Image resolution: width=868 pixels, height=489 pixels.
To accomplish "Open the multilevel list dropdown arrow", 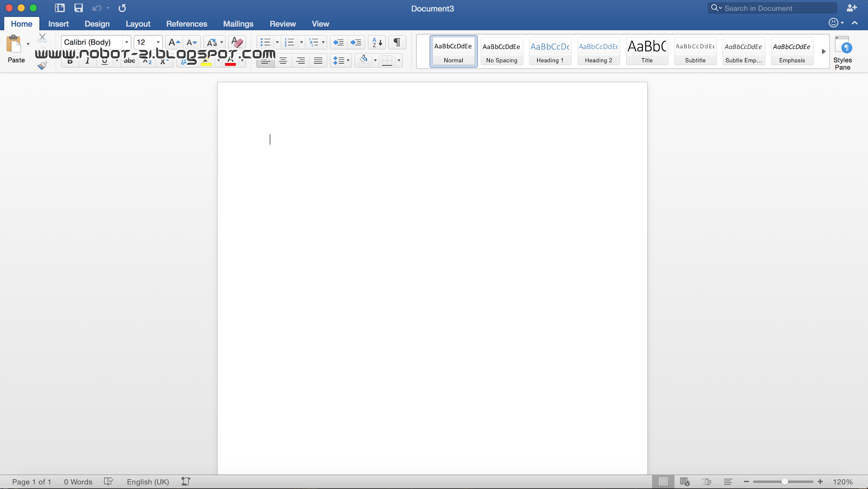I will coord(323,42).
